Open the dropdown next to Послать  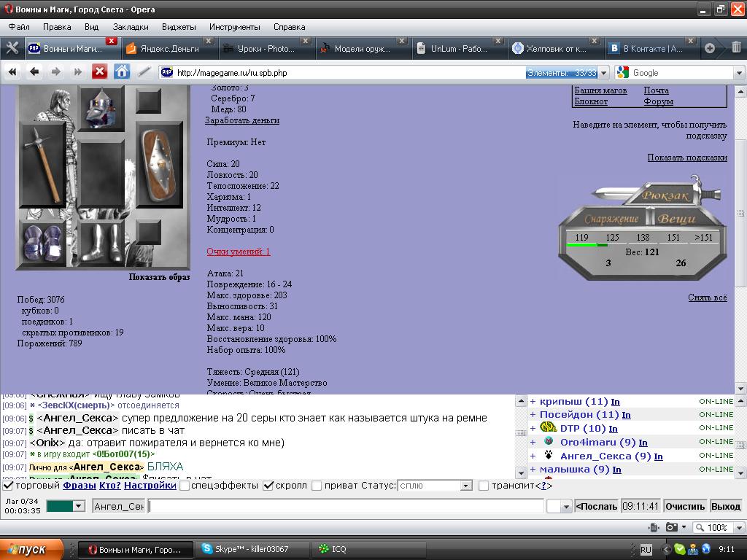(566, 506)
